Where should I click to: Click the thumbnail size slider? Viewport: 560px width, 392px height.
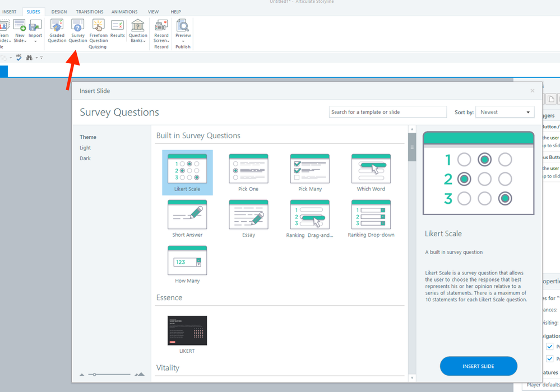tap(94, 374)
